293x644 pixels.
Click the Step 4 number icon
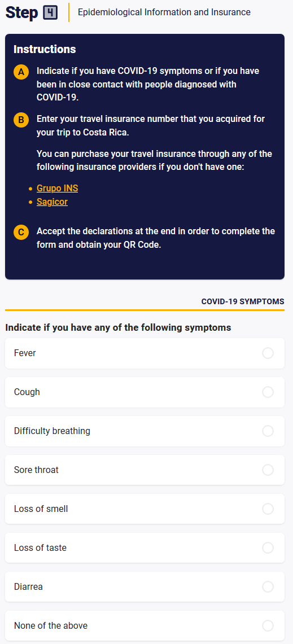click(50, 13)
